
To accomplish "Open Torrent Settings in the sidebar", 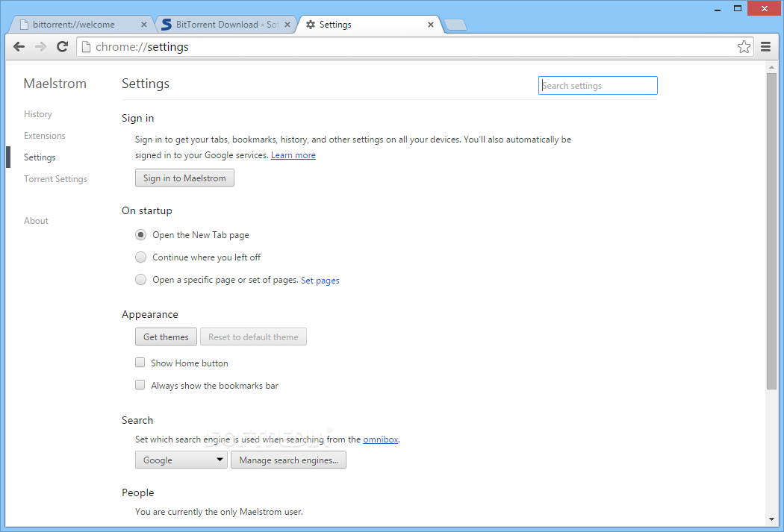I will pyautogui.click(x=55, y=179).
